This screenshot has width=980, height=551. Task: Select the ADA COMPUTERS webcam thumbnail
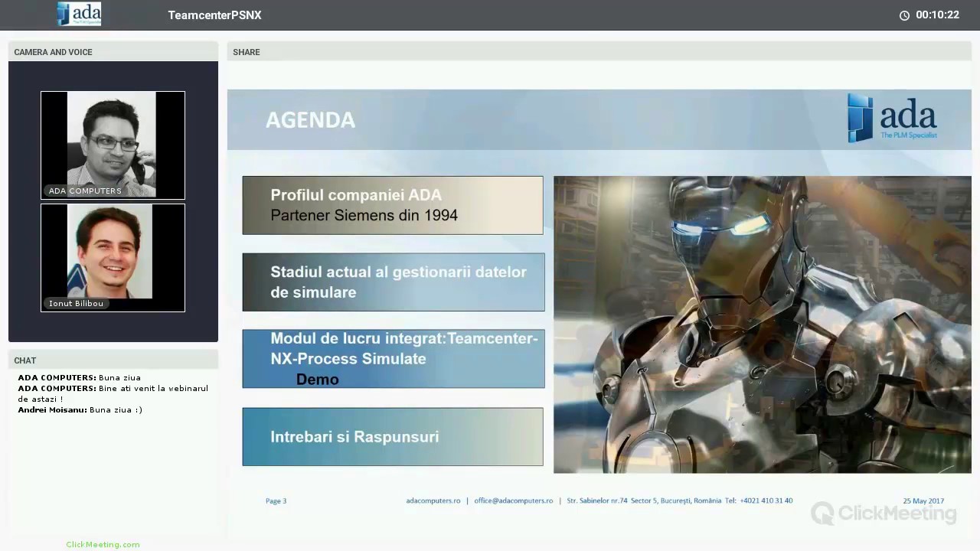[x=113, y=145]
